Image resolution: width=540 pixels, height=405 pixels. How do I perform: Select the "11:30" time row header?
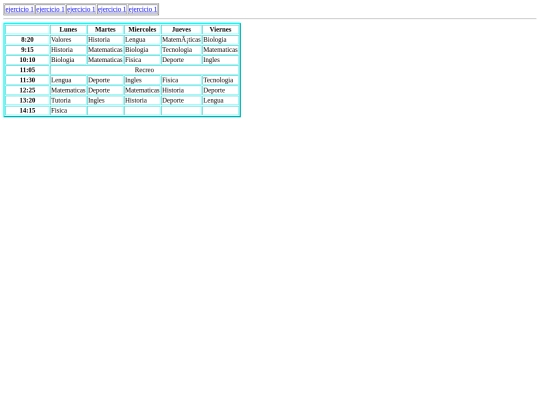[27, 80]
